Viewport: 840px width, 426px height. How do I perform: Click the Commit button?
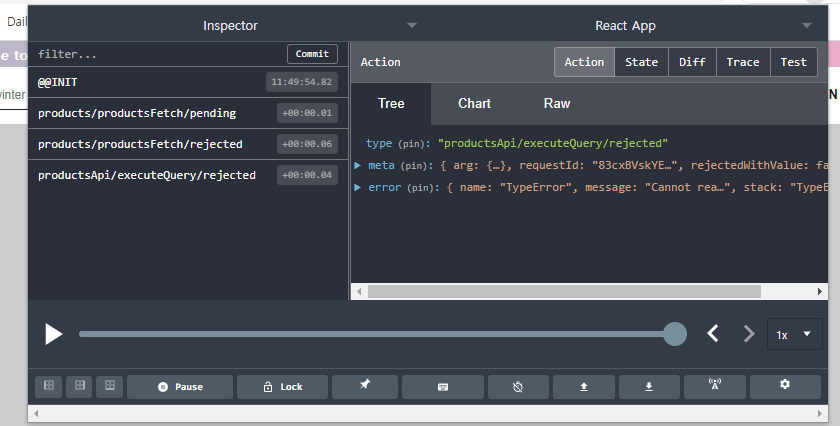click(x=312, y=54)
